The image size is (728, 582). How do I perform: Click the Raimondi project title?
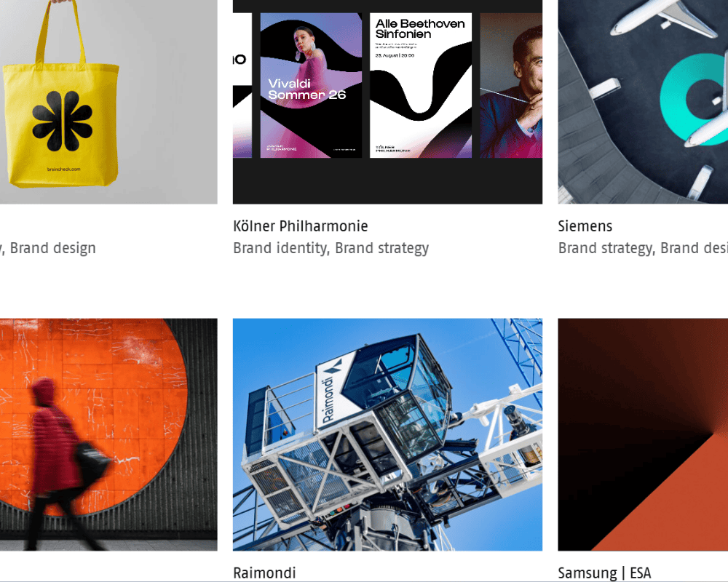point(264,573)
